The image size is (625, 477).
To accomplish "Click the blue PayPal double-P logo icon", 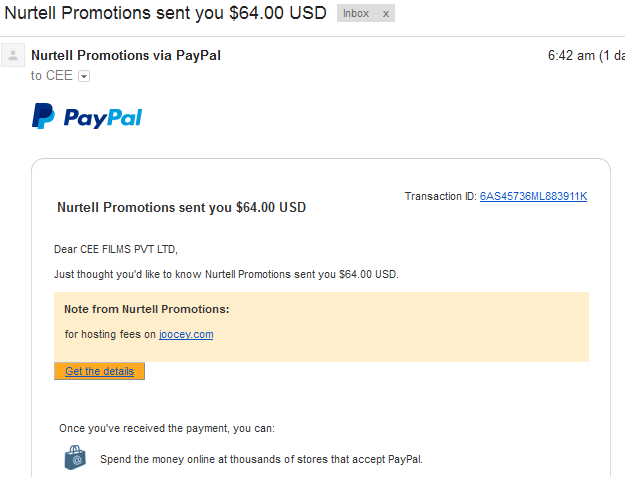I will tap(43, 116).
